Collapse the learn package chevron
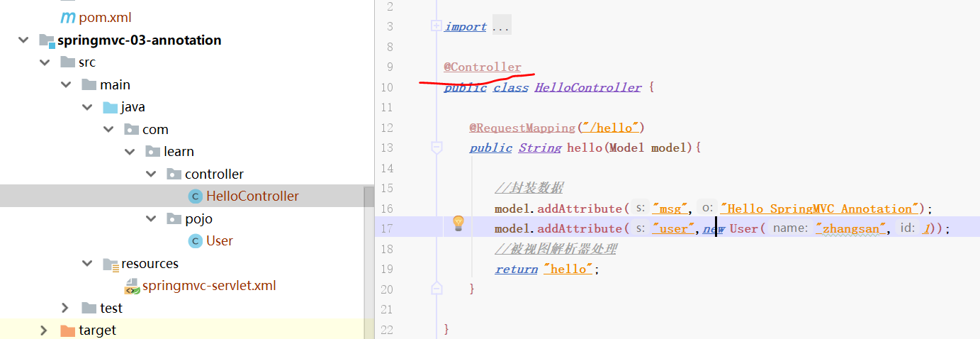This screenshot has width=980, height=339. click(x=130, y=152)
